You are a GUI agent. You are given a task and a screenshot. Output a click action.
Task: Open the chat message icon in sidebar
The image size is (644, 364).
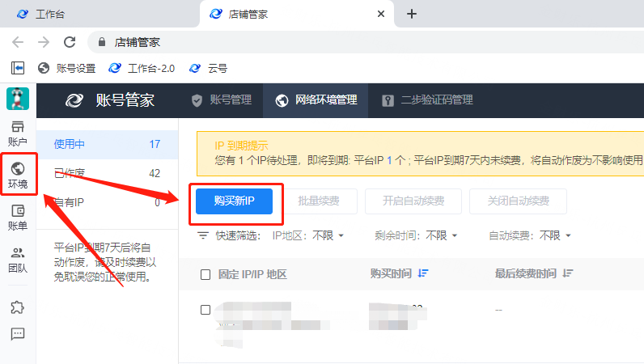tap(18, 334)
